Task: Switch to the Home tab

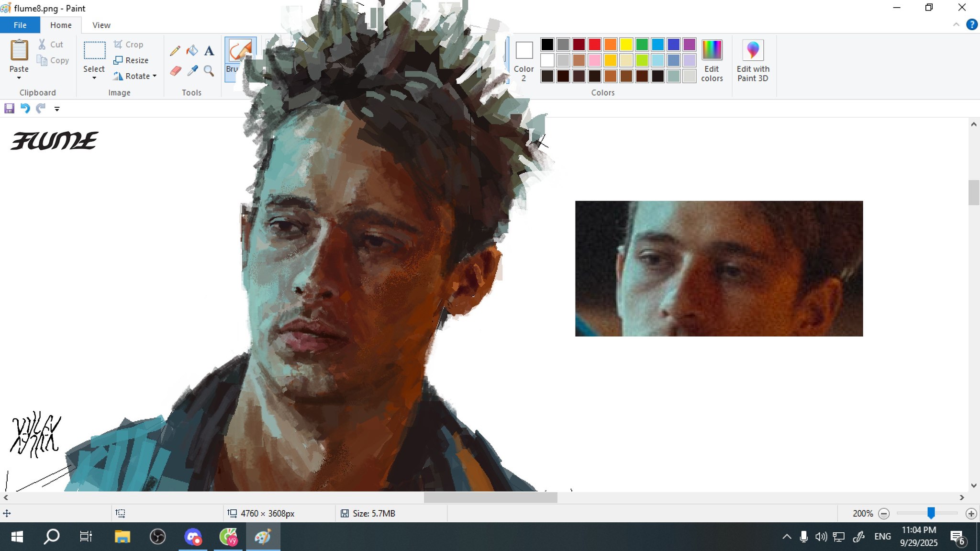Action: (61, 25)
